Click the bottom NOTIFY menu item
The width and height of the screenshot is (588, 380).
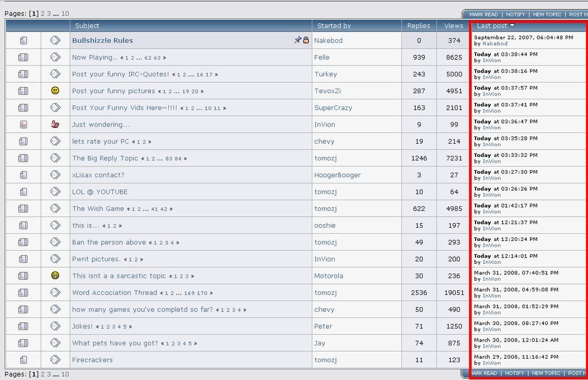tap(515, 373)
